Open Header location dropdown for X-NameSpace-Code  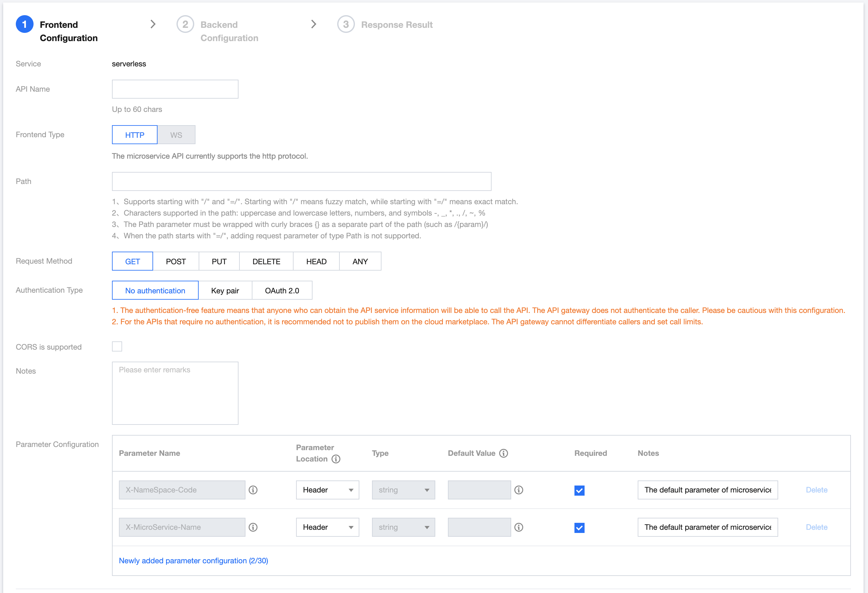coord(327,490)
